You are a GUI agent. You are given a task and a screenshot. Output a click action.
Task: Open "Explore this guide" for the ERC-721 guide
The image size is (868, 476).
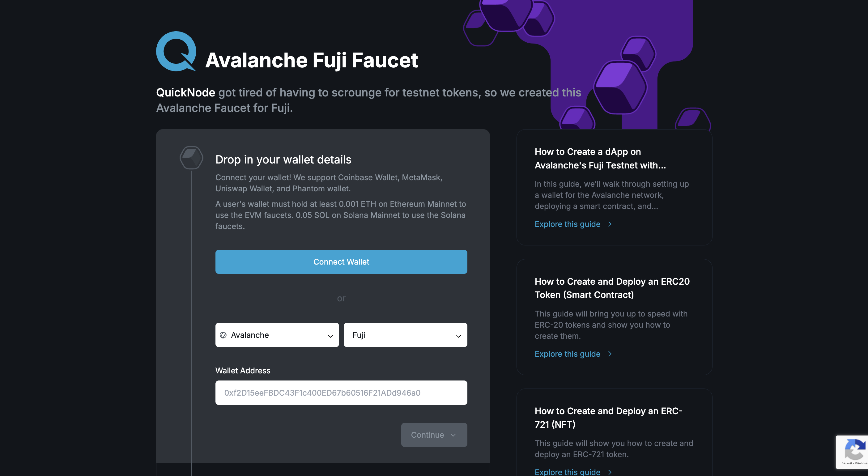tap(568, 472)
